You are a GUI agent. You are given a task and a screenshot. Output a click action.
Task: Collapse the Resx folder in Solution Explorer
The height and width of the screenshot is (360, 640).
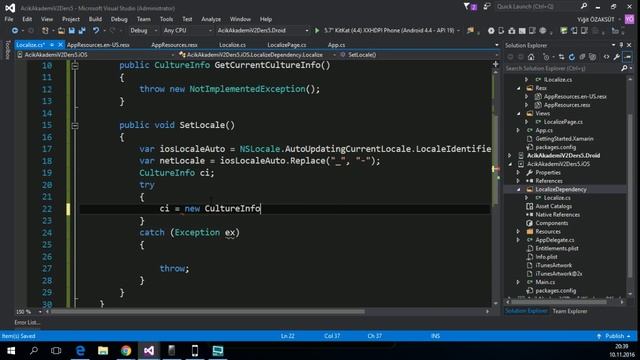pos(518,88)
